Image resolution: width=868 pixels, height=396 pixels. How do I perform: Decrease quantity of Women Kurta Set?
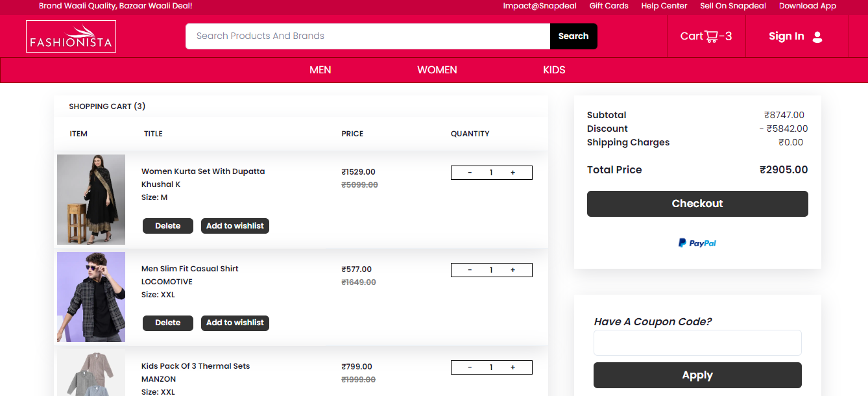click(470, 173)
